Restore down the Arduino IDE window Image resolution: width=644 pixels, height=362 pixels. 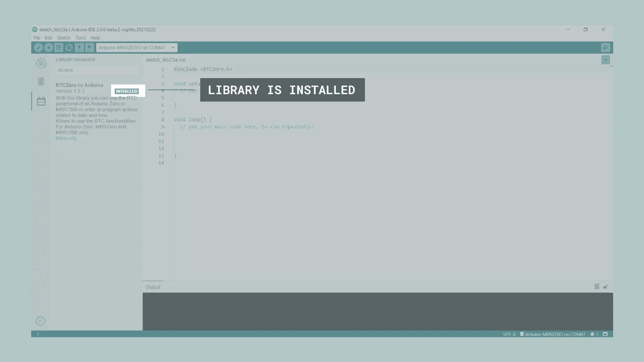[586, 29]
